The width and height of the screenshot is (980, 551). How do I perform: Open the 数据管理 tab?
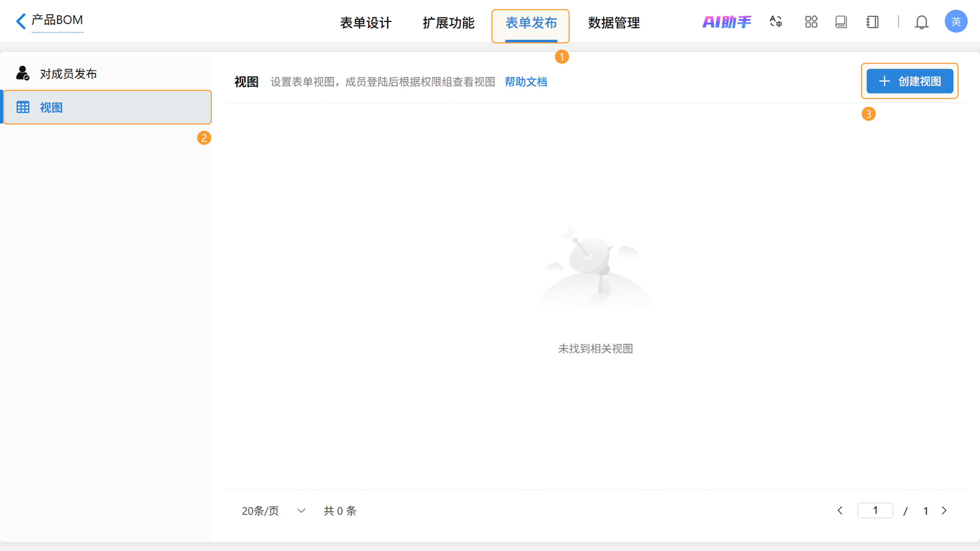pos(614,23)
